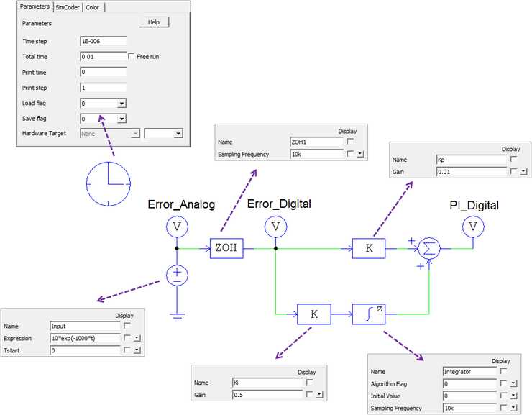Click the simulation control clock icon
Screen dimensions: 532x415
click(x=109, y=183)
